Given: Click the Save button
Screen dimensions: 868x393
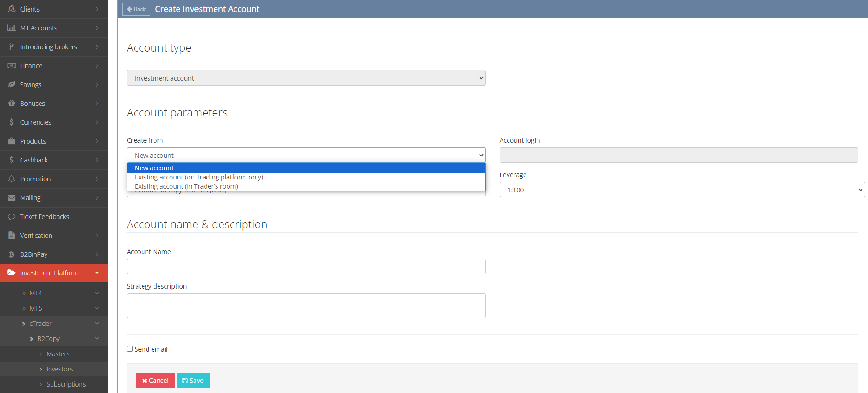Looking at the screenshot, I should [193, 381].
